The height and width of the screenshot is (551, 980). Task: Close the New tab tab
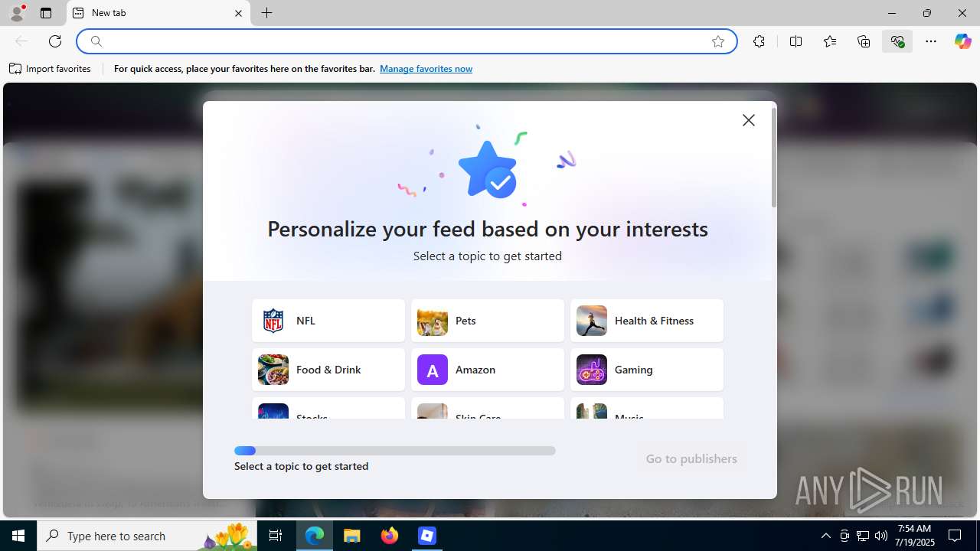click(x=238, y=13)
